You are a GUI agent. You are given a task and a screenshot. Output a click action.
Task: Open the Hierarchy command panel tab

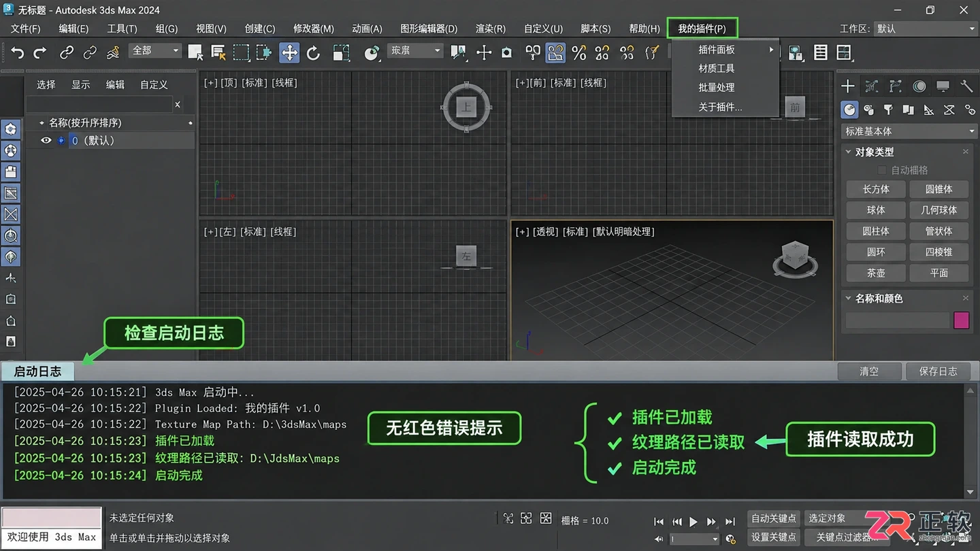pyautogui.click(x=896, y=86)
